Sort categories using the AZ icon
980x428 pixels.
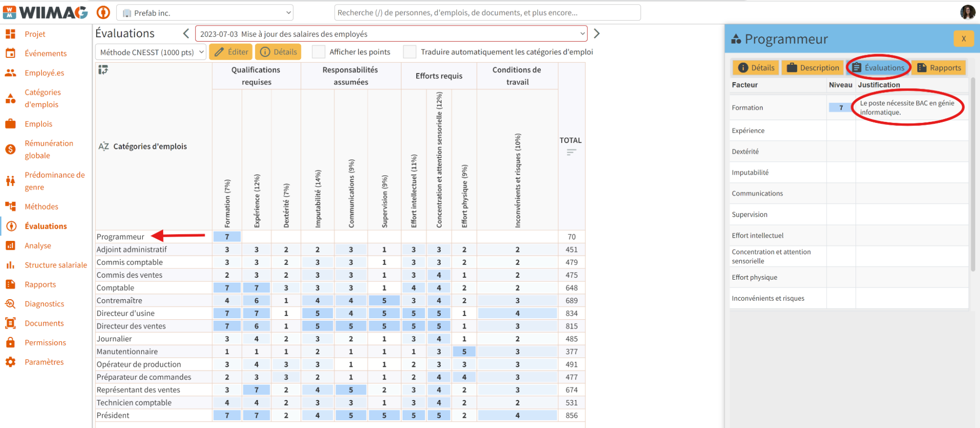point(103,146)
